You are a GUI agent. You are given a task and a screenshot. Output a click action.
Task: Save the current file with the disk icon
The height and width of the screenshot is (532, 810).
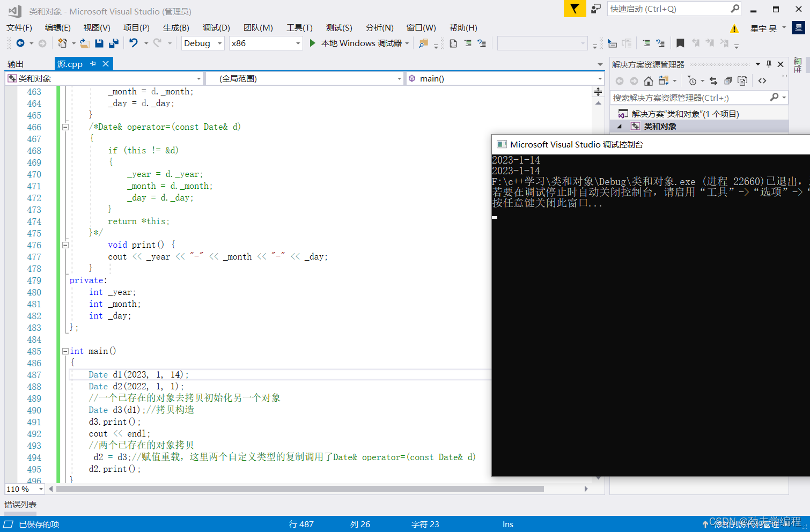coord(99,43)
